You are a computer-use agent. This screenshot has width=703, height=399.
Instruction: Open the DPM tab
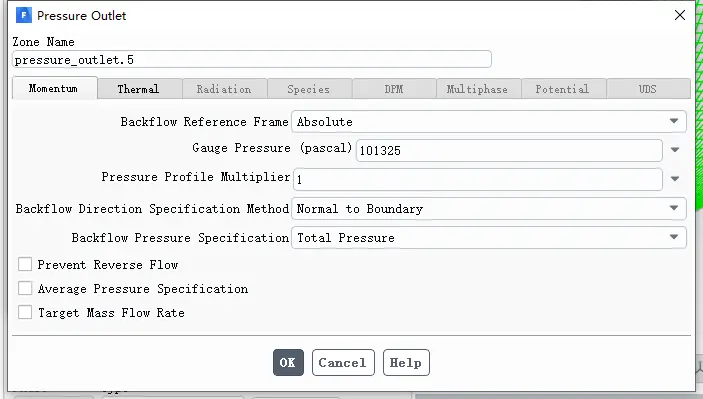coord(394,89)
